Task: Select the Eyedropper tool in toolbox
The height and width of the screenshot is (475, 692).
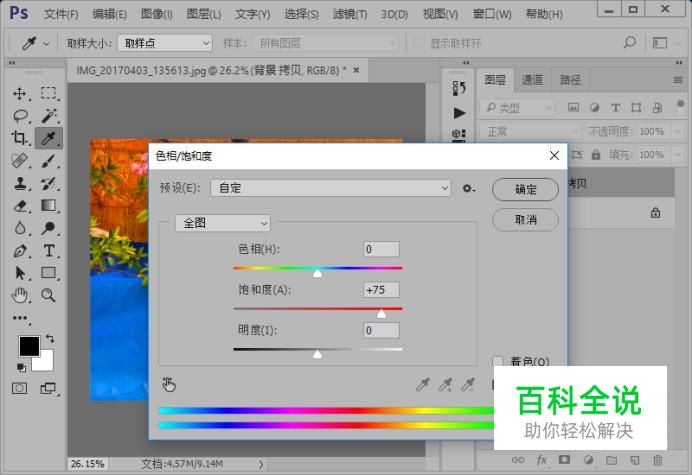Action: click(49, 138)
